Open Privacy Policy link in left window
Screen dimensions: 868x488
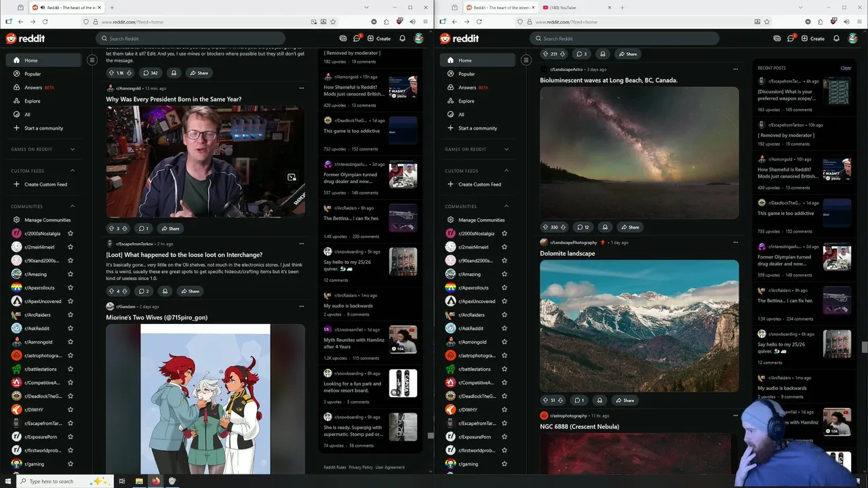pyautogui.click(x=361, y=467)
